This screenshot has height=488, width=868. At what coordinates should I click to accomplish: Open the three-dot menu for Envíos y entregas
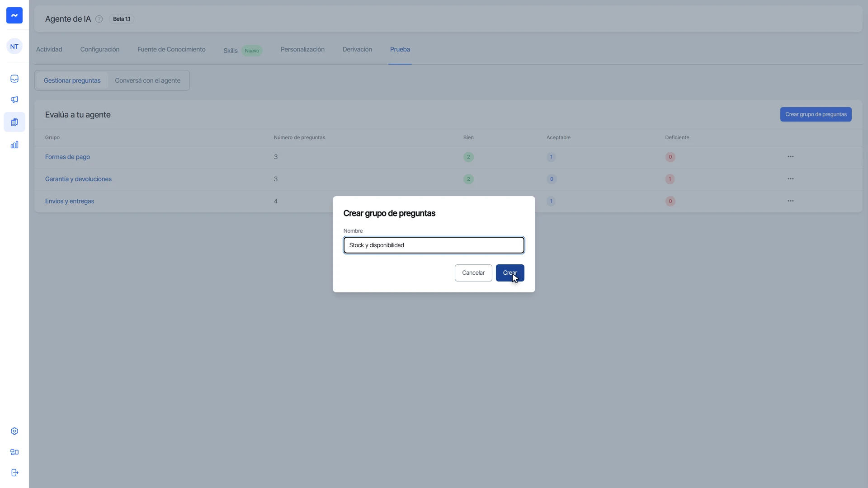pyautogui.click(x=790, y=201)
